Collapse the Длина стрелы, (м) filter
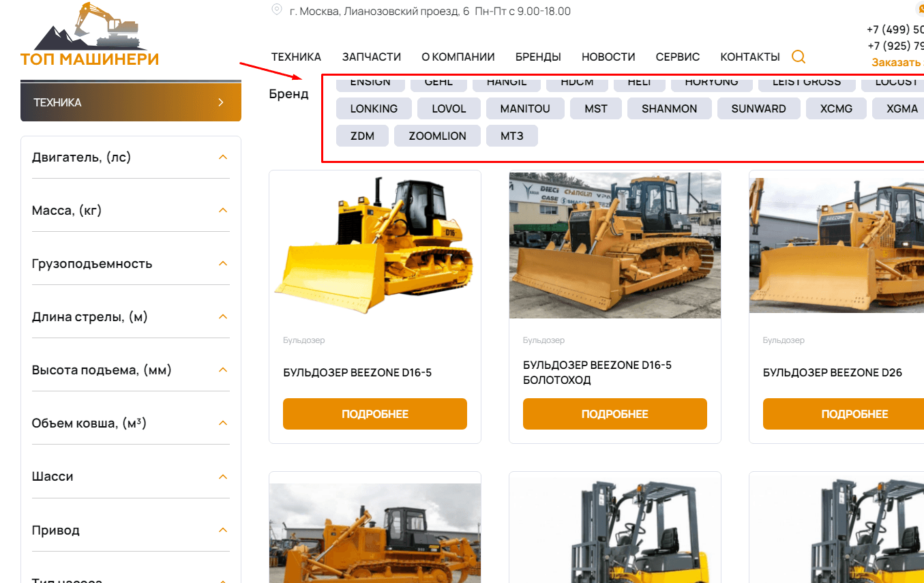The height and width of the screenshot is (583, 924). coord(222,317)
